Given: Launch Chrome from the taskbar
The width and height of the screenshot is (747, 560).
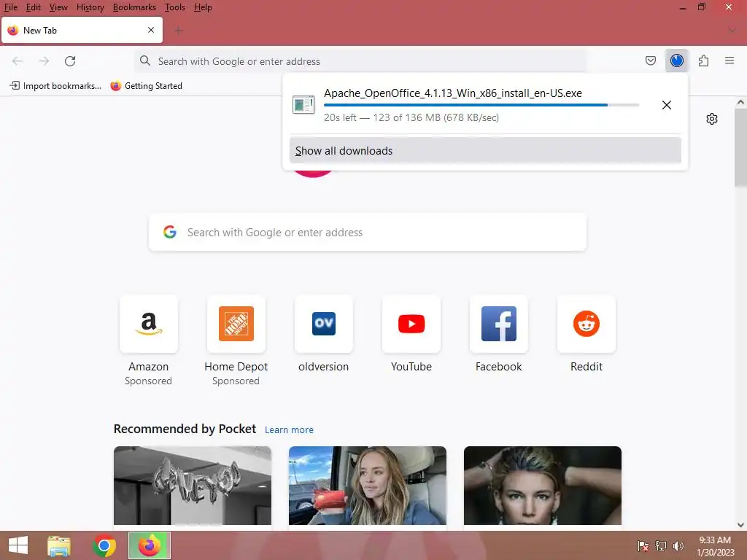Looking at the screenshot, I should [x=104, y=545].
